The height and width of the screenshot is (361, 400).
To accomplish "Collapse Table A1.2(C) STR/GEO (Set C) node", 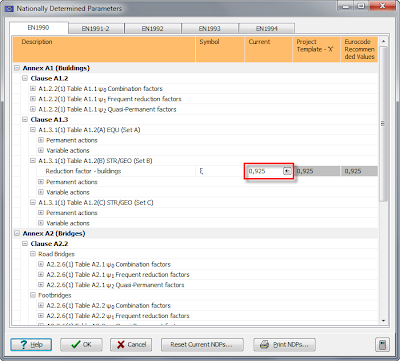I will click(33, 202).
